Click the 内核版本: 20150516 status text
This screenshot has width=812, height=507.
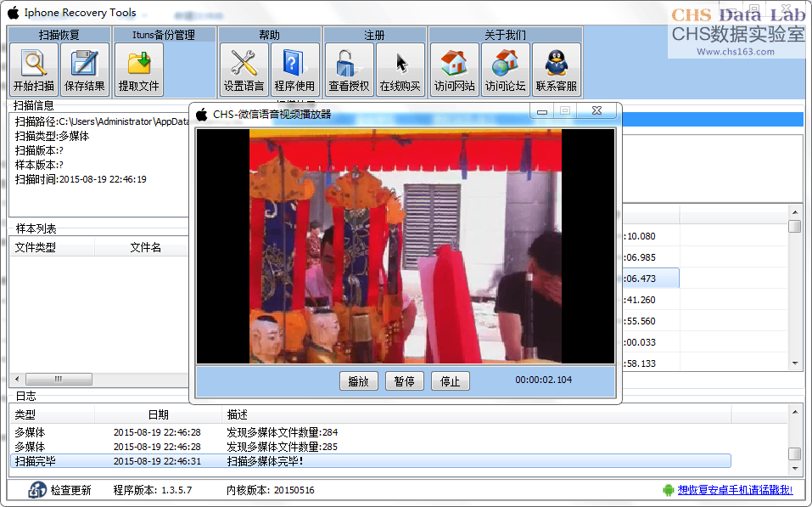pyautogui.click(x=270, y=490)
